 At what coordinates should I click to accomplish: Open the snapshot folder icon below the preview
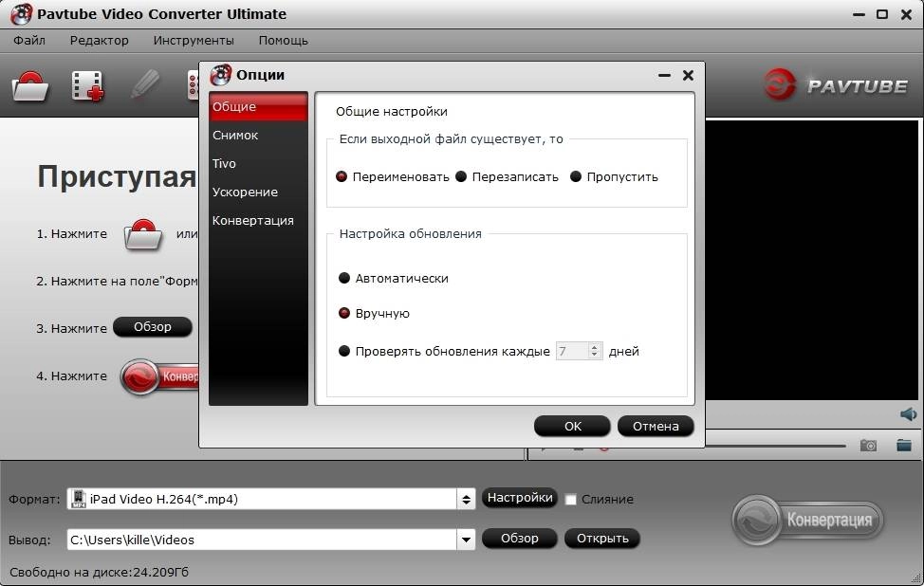click(904, 445)
